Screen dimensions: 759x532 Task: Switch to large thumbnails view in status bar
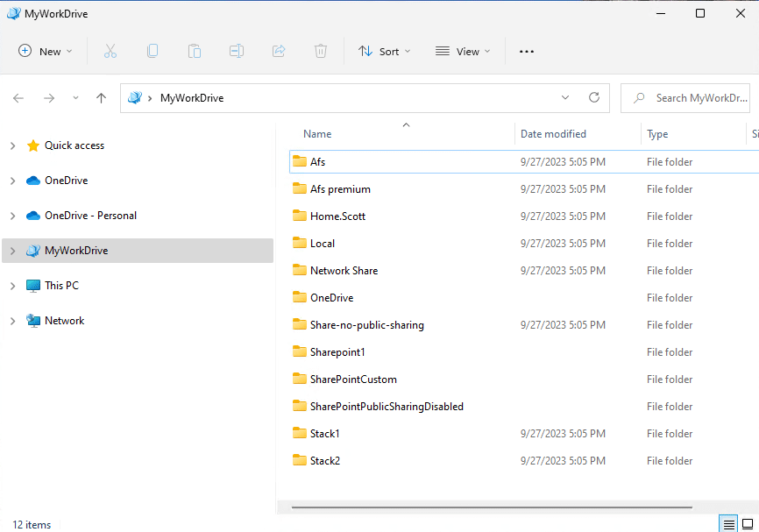(x=748, y=524)
